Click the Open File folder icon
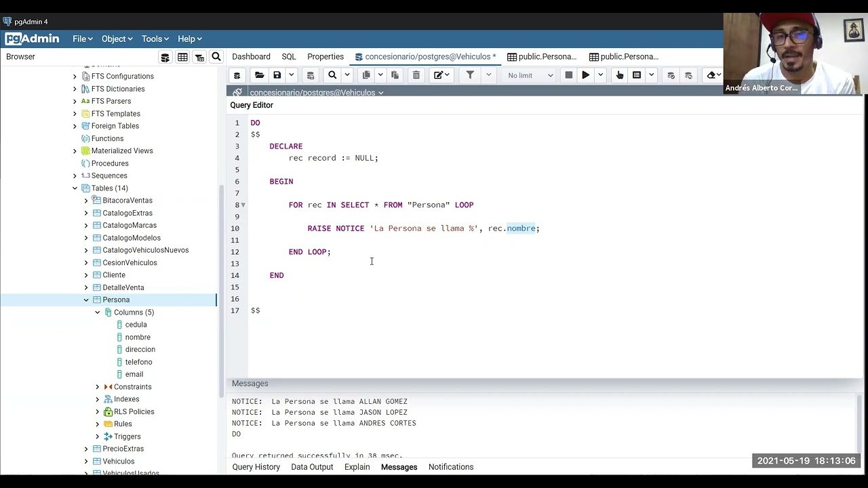This screenshot has height=488, width=868. 259,75
